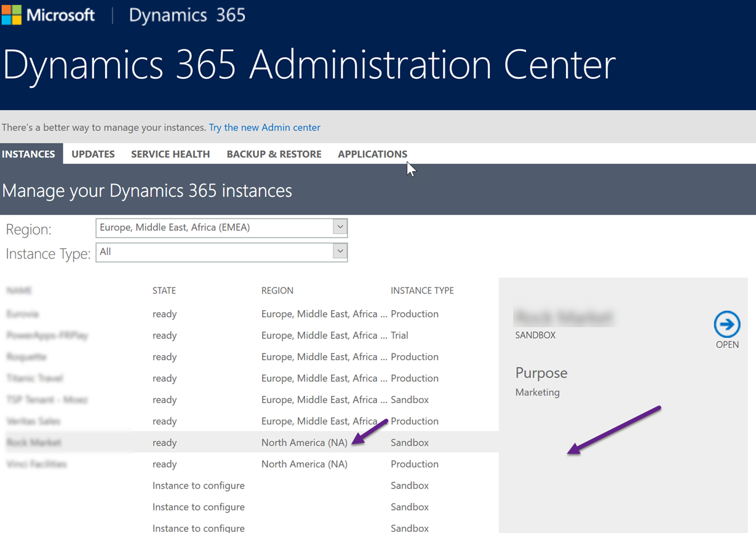Select the first Instance to configure row
The image size is (756, 533).
(198, 485)
